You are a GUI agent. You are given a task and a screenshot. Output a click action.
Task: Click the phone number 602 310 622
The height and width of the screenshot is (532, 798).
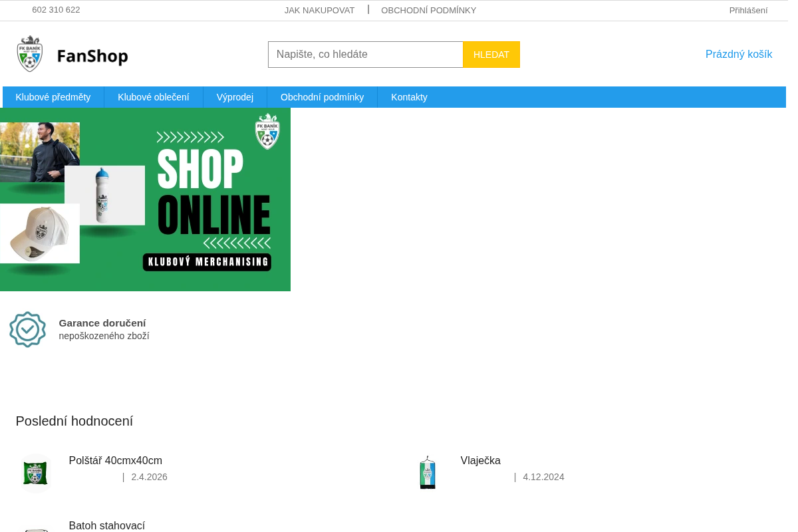[x=56, y=10]
